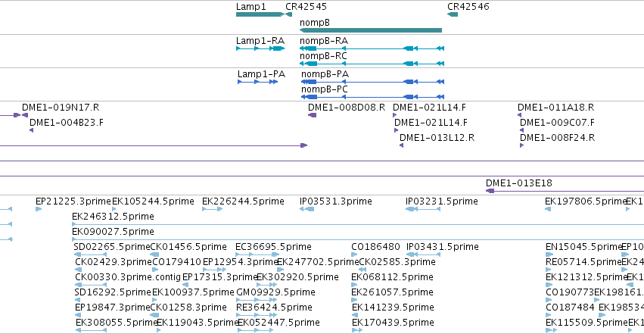Screen dimensions: 644x334
Task: Click the nompB gene bar
Action: coord(371,30)
